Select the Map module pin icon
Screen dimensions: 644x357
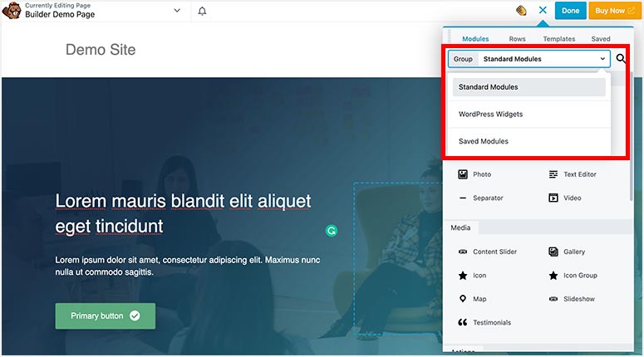(x=463, y=299)
